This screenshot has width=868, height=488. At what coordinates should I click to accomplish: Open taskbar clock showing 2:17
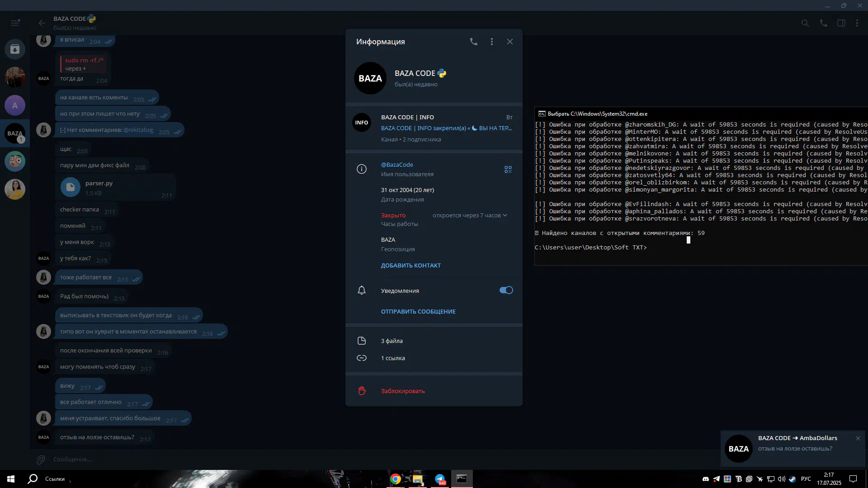829,479
